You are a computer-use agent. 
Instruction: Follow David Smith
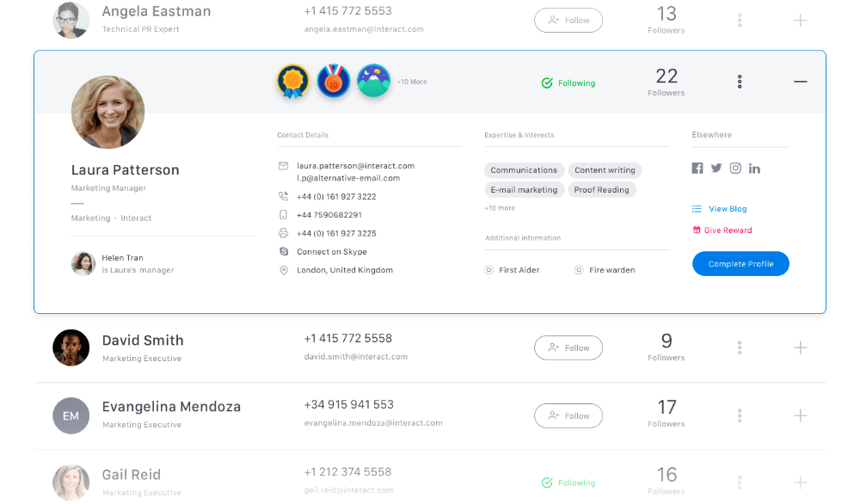click(x=568, y=348)
